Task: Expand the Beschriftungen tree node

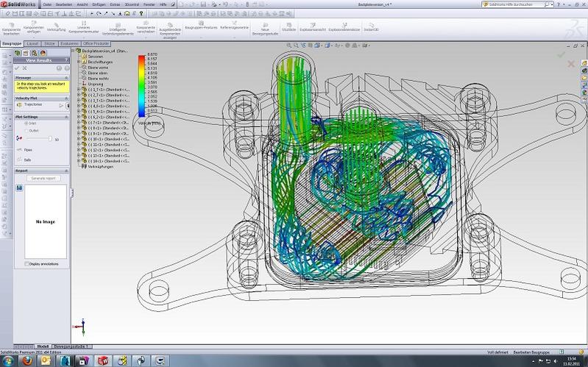Action: tap(79, 62)
